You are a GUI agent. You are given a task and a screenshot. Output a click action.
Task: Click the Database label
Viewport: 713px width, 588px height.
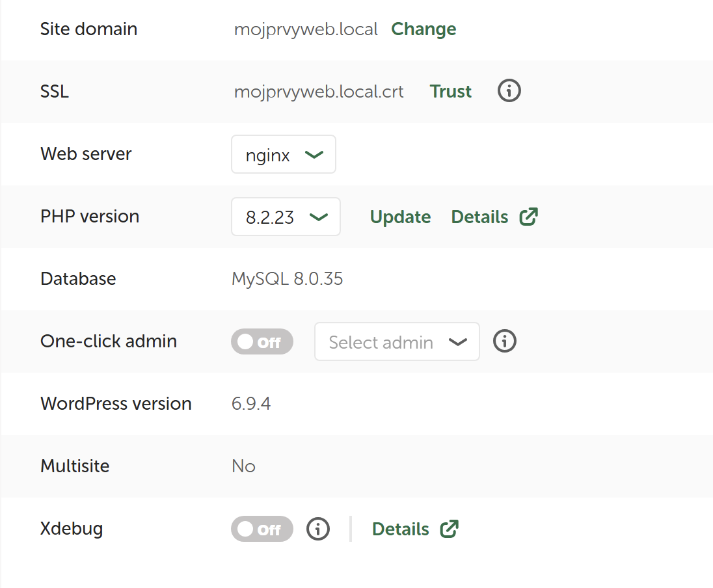coord(78,279)
